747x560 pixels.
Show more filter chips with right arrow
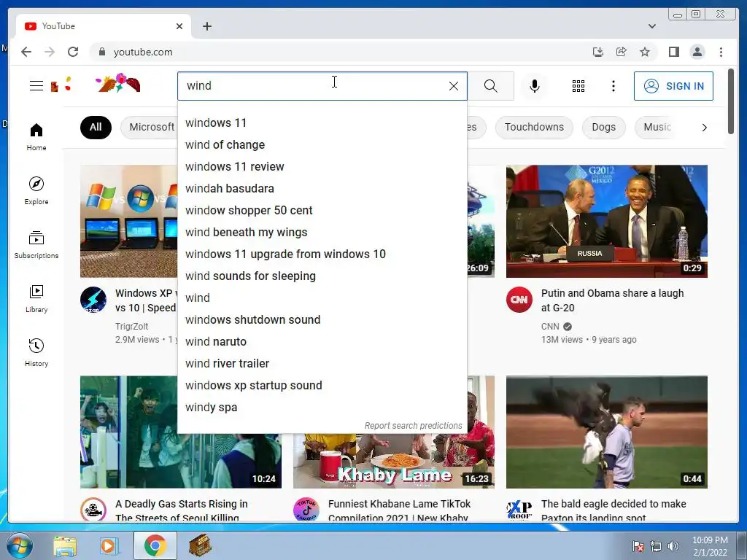[704, 127]
